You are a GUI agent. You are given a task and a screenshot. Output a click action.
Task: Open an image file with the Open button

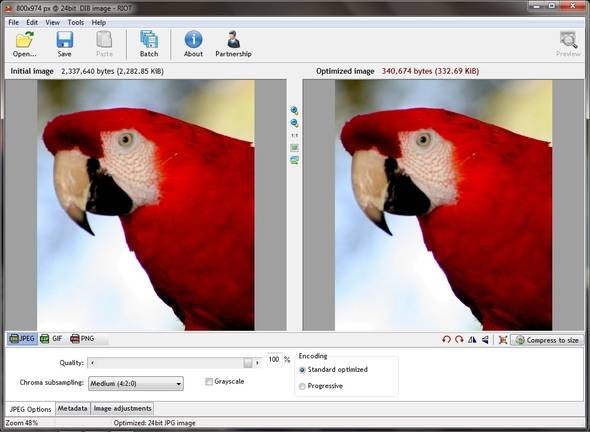coord(24,44)
